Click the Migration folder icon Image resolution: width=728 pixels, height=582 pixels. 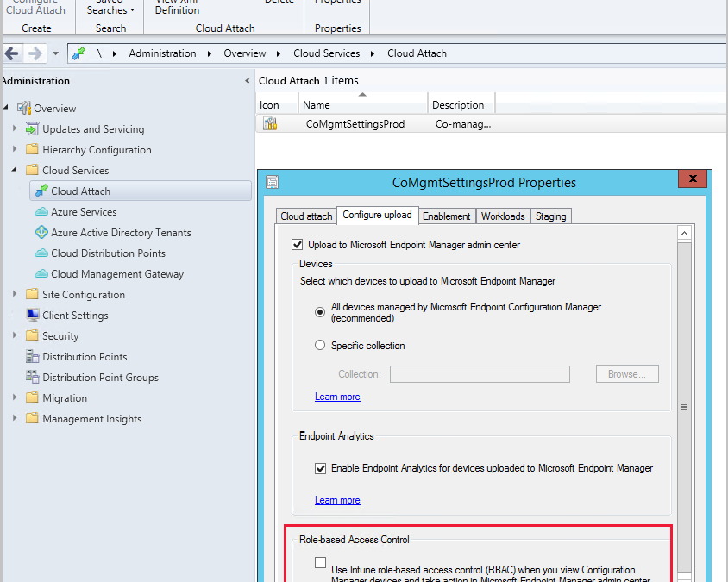(x=32, y=397)
